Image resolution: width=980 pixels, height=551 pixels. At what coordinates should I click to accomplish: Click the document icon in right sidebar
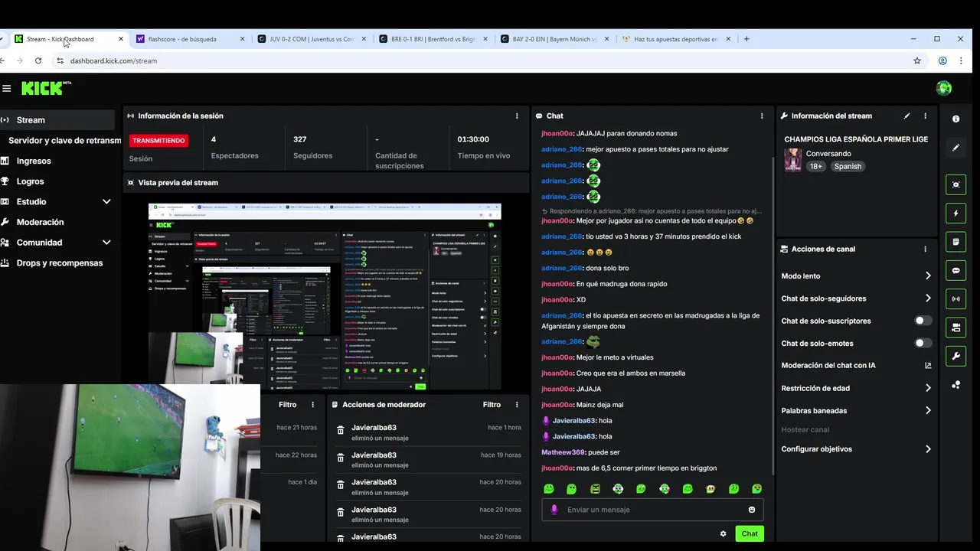[x=955, y=242]
